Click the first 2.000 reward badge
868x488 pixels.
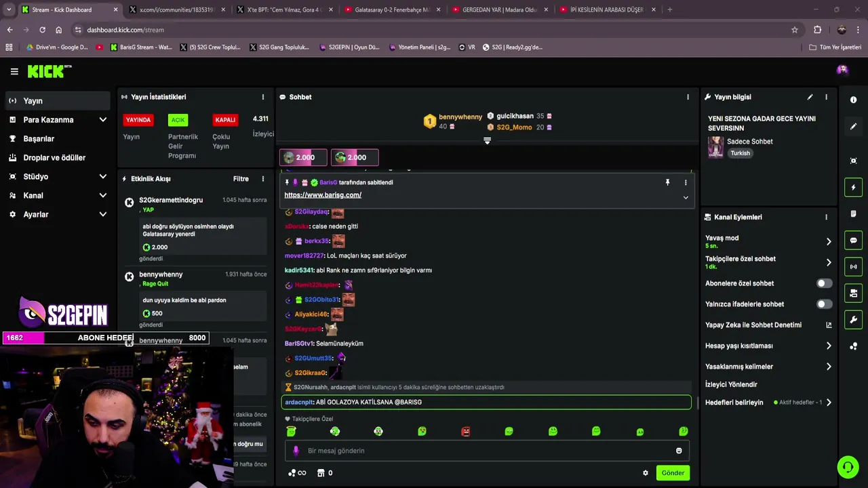303,157
